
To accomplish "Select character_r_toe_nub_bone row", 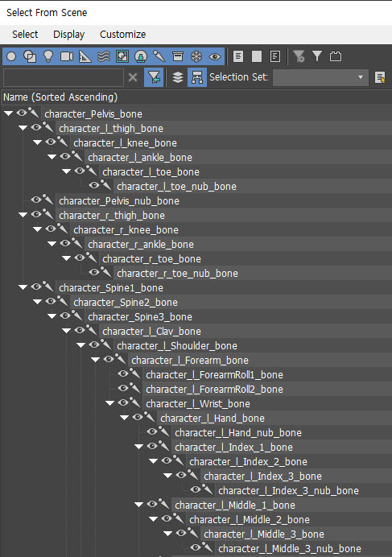I will point(177,273).
